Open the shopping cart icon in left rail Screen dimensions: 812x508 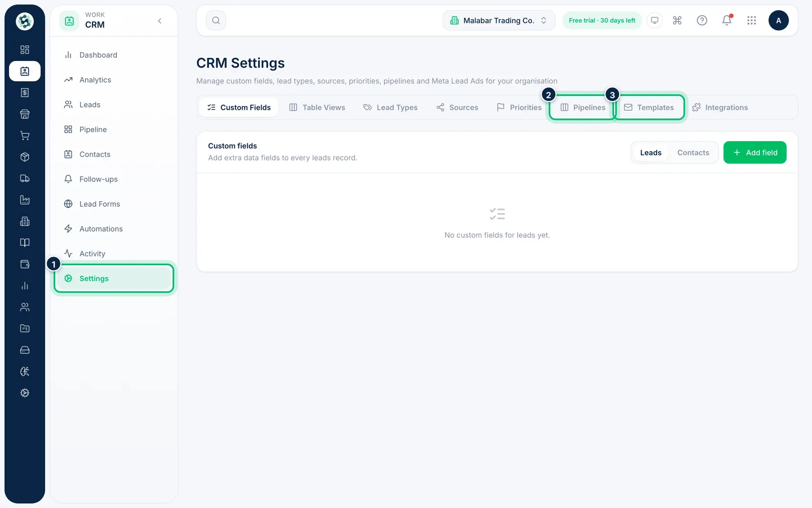(24, 136)
